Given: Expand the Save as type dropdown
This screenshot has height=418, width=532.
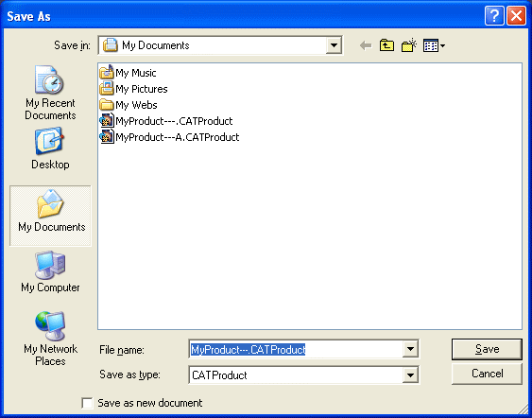Looking at the screenshot, I should click(x=410, y=375).
